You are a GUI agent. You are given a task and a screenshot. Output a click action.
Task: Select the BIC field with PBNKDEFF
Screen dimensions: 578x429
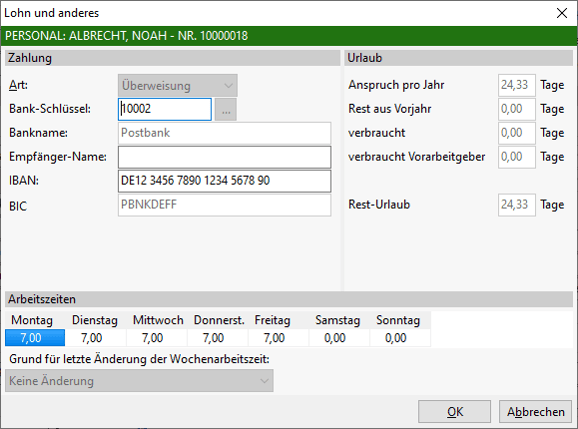[224, 205]
